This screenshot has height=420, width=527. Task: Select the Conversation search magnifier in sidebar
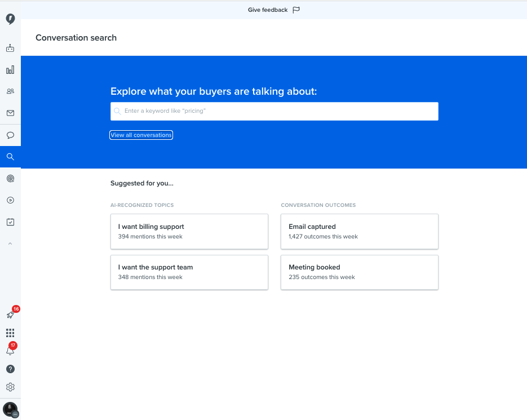(x=10, y=157)
